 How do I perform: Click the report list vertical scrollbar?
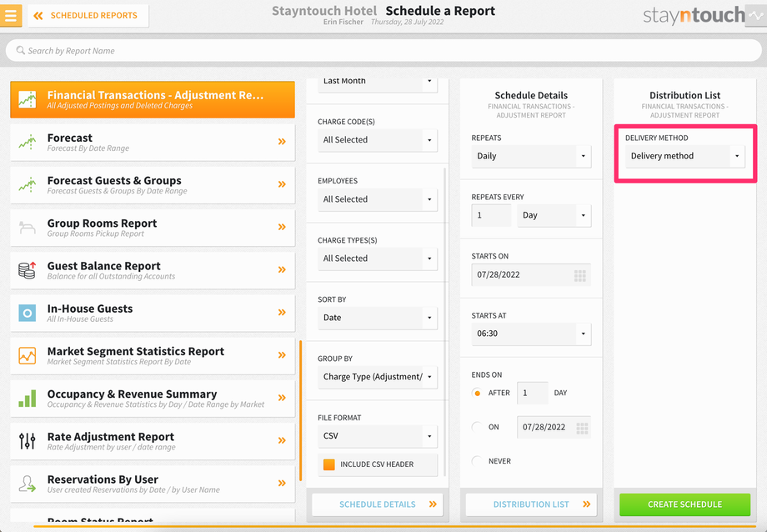tap(300, 411)
